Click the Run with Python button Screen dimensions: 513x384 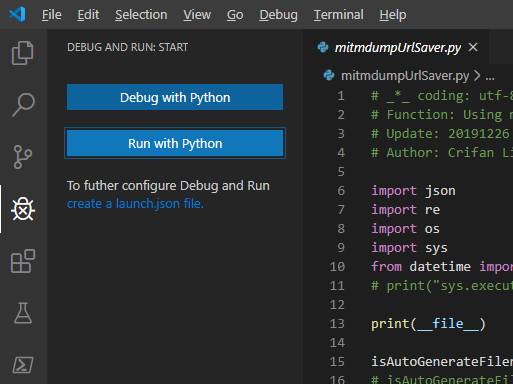175,143
